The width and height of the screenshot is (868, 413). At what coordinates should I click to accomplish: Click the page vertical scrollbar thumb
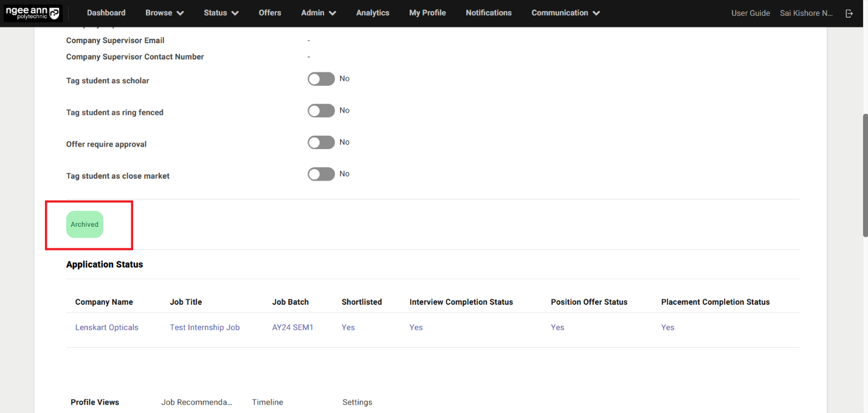pyautogui.click(x=864, y=175)
